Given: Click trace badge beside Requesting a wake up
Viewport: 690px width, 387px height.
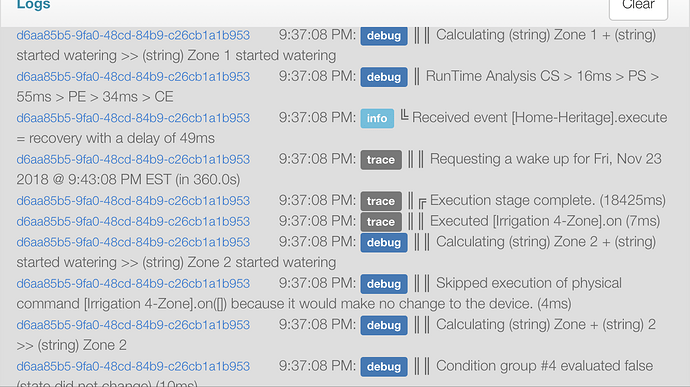Looking at the screenshot, I should (x=381, y=160).
